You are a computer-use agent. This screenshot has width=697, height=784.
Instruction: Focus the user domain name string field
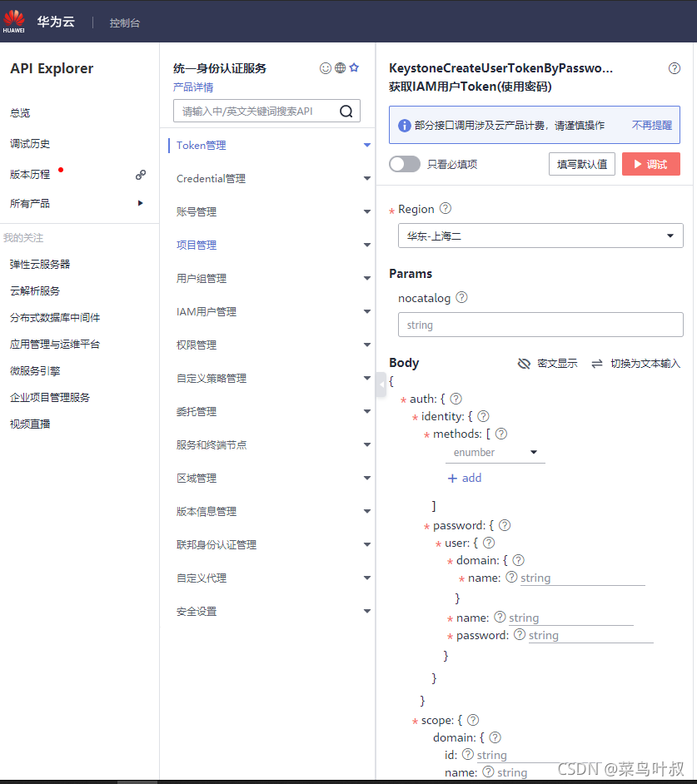pos(582,578)
